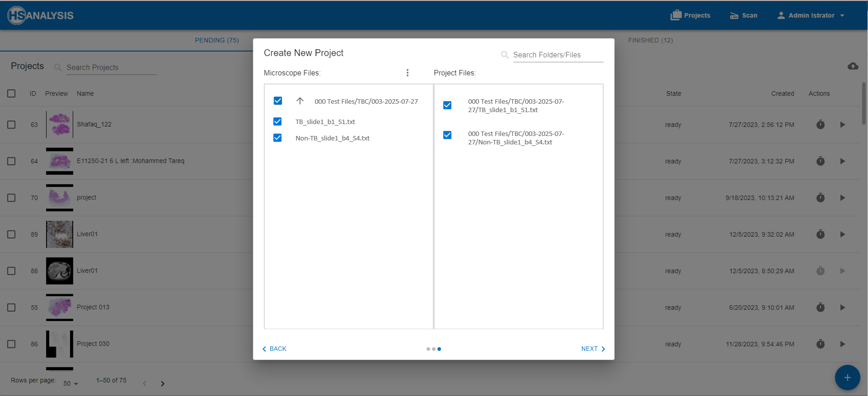
Task: Open the Admin Istrator account dropdown
Action: coord(810,15)
